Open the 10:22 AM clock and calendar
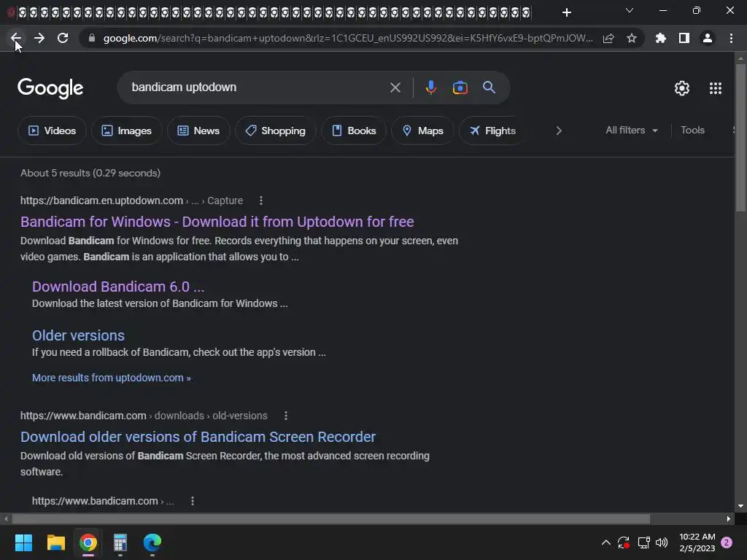Viewport: 747px width, 560px height. tap(697, 542)
